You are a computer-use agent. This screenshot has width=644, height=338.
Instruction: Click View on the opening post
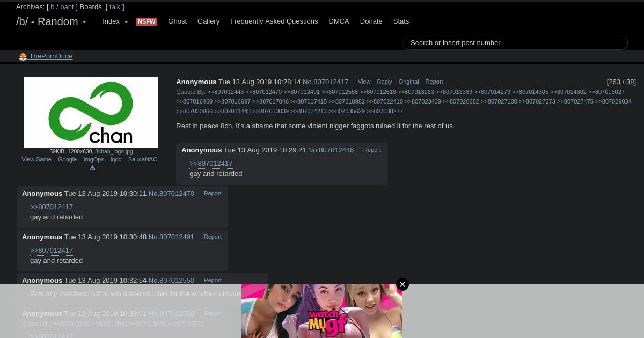[x=364, y=82]
